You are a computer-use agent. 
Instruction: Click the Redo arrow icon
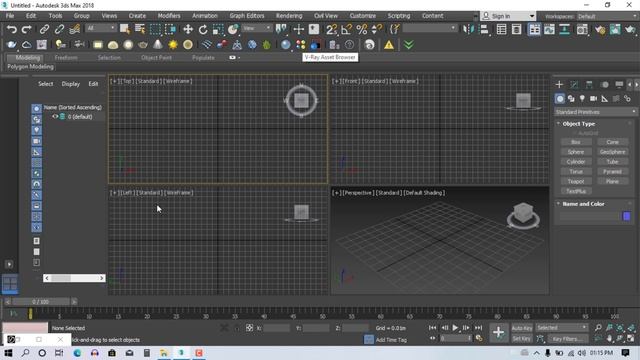point(27,29)
